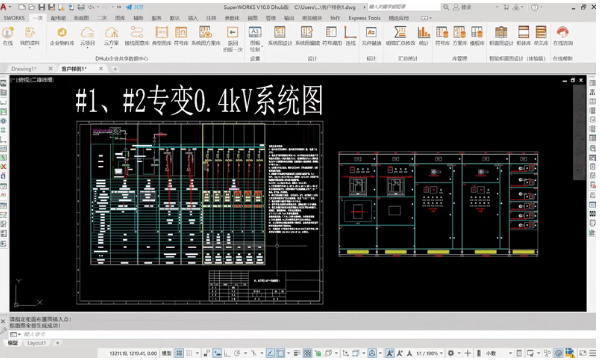Image resolution: width=600 pixels, height=360 pixels.
Task: Click the keyword search input in title bar
Action: tap(404, 7)
